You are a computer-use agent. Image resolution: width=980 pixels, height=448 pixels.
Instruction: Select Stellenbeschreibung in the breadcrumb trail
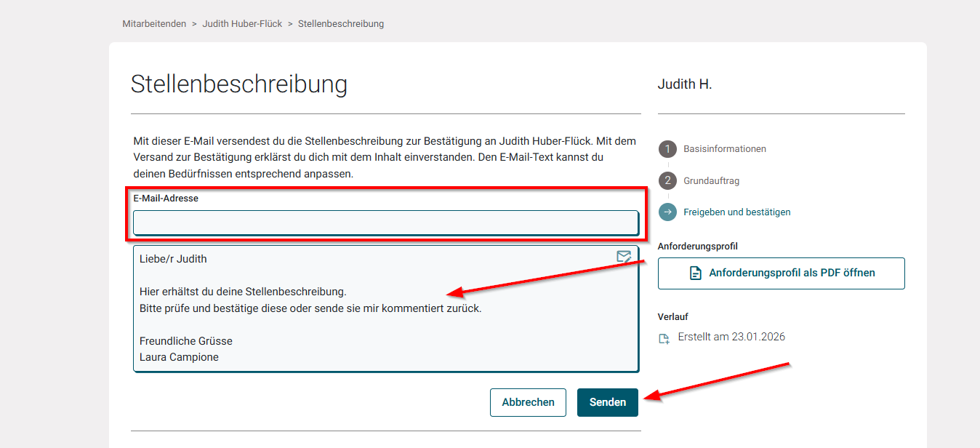click(340, 23)
